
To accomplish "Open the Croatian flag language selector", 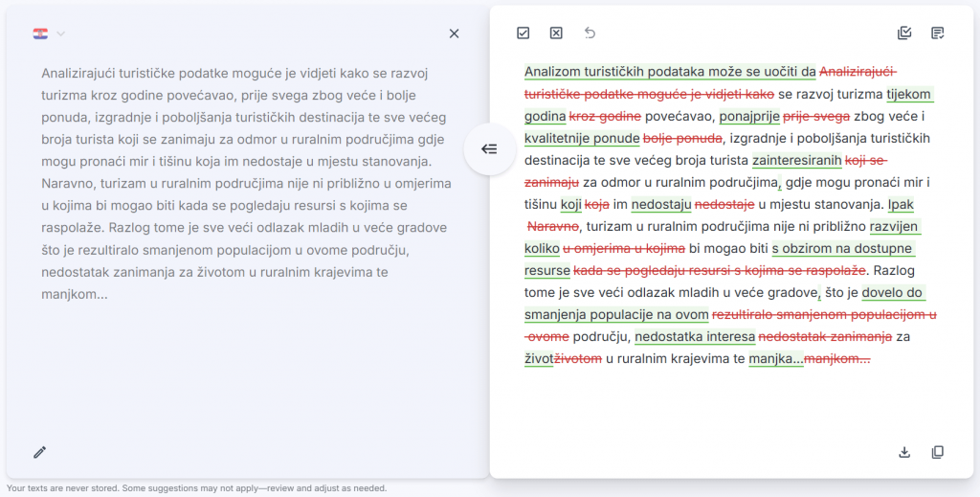I will [x=40, y=34].
